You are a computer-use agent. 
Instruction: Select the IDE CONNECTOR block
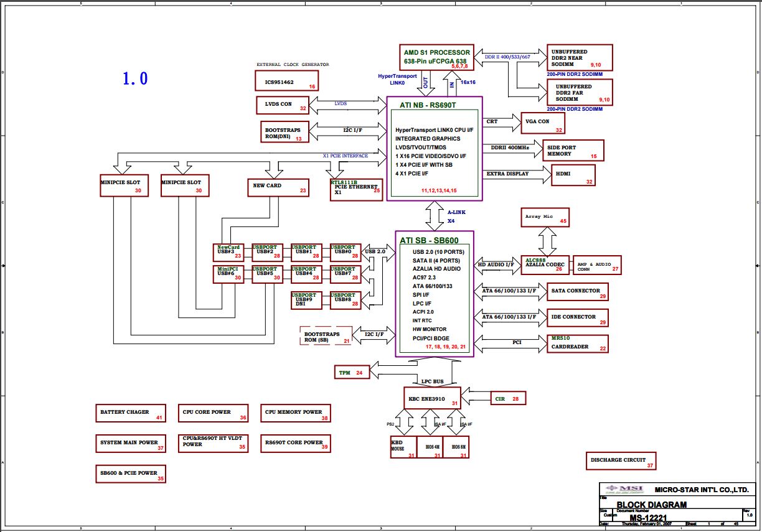point(577,317)
